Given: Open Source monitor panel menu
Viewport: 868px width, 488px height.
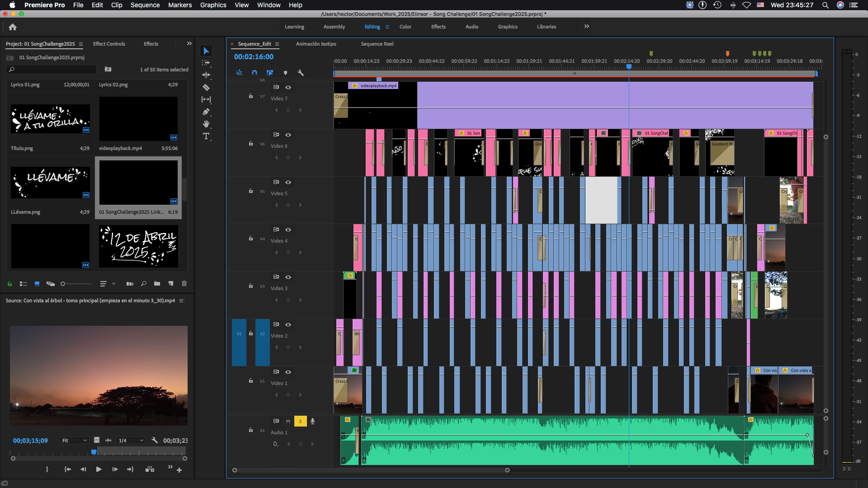Looking at the screenshot, I should coord(181,300).
